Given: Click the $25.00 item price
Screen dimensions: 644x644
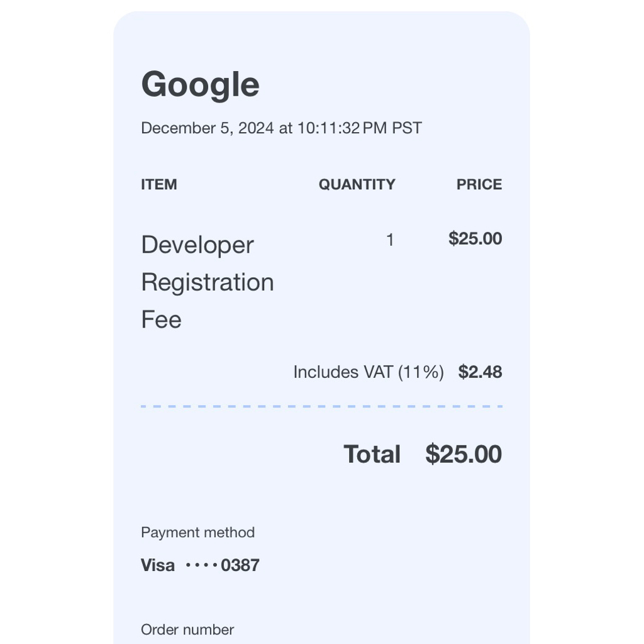Looking at the screenshot, I should point(475,239).
